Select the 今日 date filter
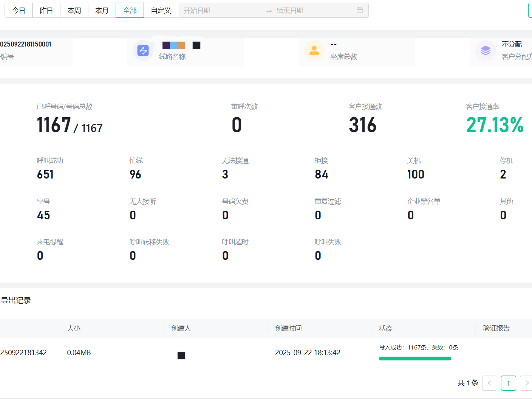Viewport: 532px width, 399px height. (x=19, y=10)
